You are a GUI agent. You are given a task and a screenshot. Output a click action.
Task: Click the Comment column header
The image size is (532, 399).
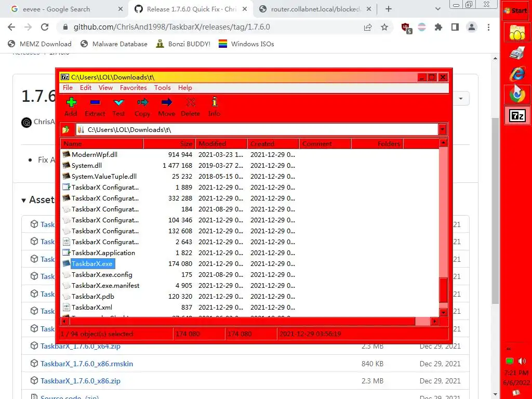click(325, 144)
